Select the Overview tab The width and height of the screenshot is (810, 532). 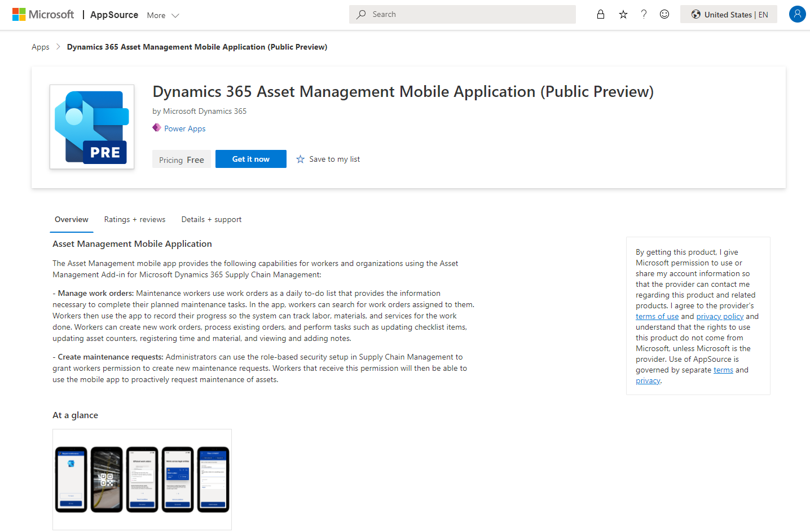[x=72, y=220]
